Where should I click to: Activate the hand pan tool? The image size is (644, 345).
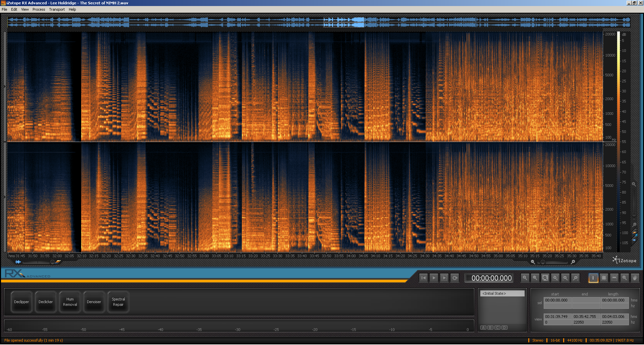[635, 278]
